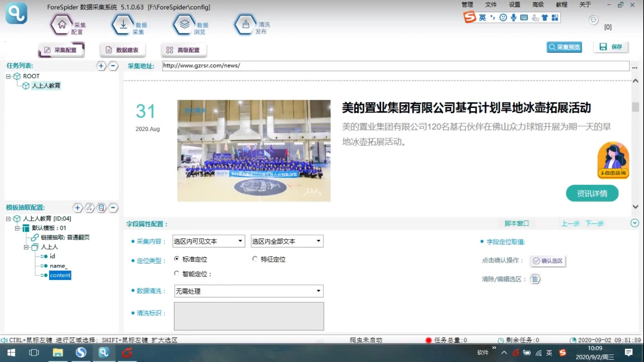Screen dimensions: 644x362
Task: Open Task View on the taskbar
Action: pos(34,353)
